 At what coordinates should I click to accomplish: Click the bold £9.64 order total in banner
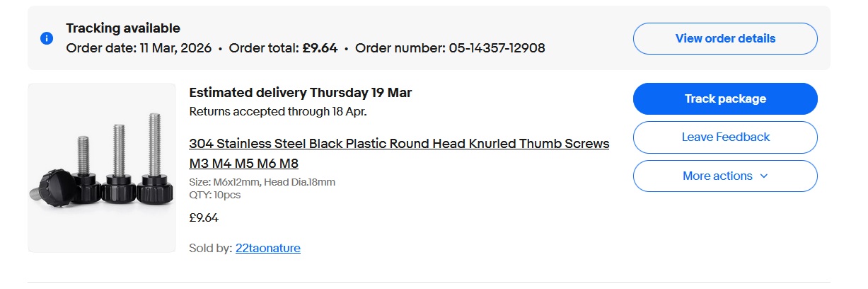[320, 48]
